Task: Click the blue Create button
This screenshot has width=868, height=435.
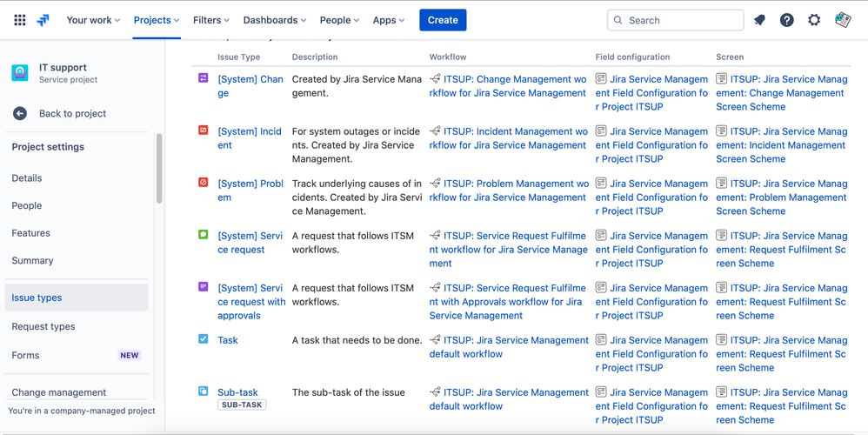Action: pyautogui.click(x=443, y=20)
